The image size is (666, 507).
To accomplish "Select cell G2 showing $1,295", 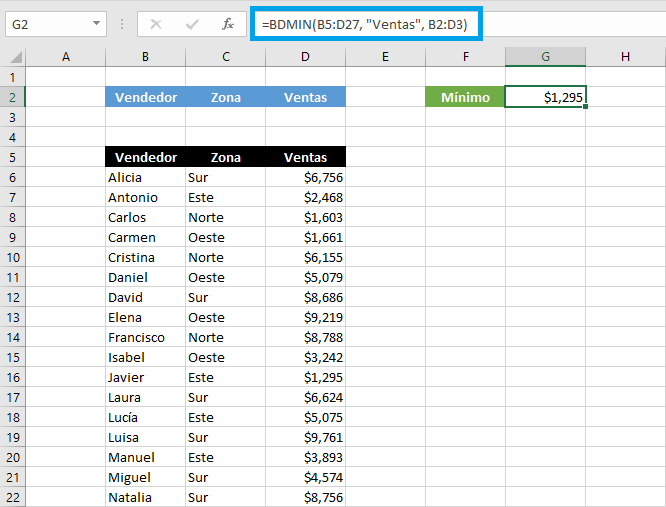I will coord(545,97).
